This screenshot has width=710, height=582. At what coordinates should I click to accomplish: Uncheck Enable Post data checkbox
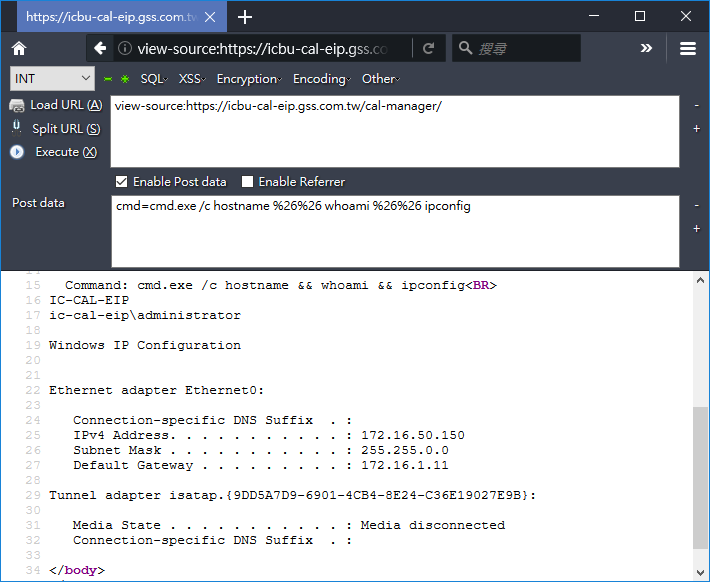coord(121,182)
